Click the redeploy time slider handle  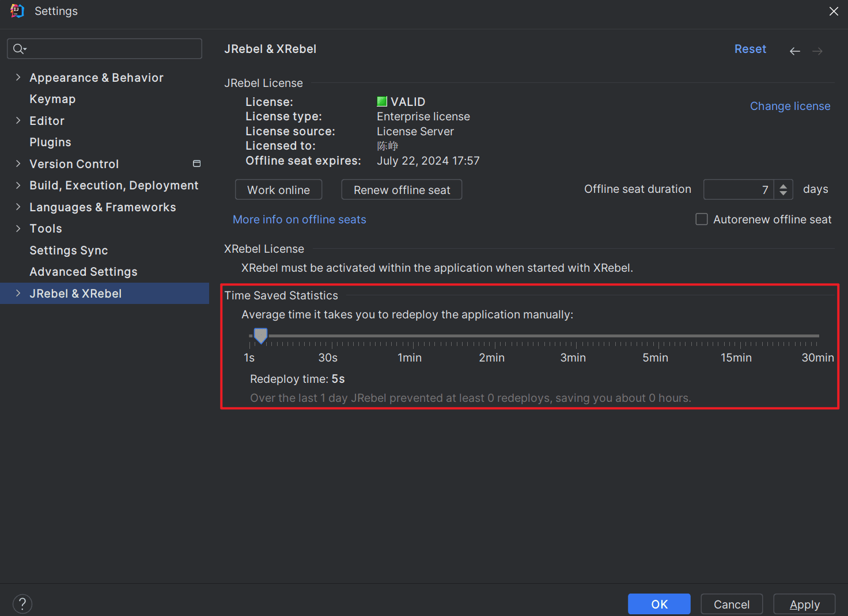[260, 336]
